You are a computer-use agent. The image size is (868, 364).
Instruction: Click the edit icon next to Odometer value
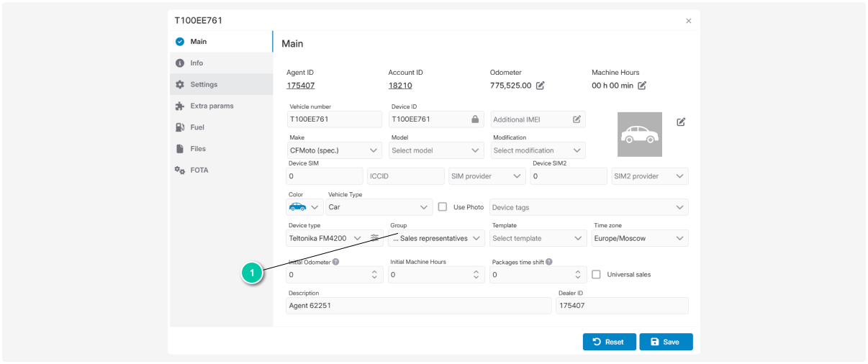click(x=541, y=86)
